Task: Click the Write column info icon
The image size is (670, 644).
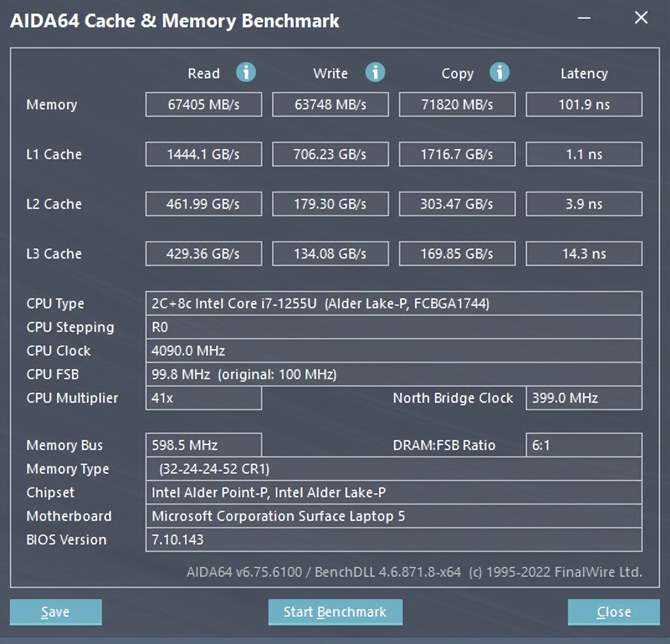Action: [x=375, y=73]
